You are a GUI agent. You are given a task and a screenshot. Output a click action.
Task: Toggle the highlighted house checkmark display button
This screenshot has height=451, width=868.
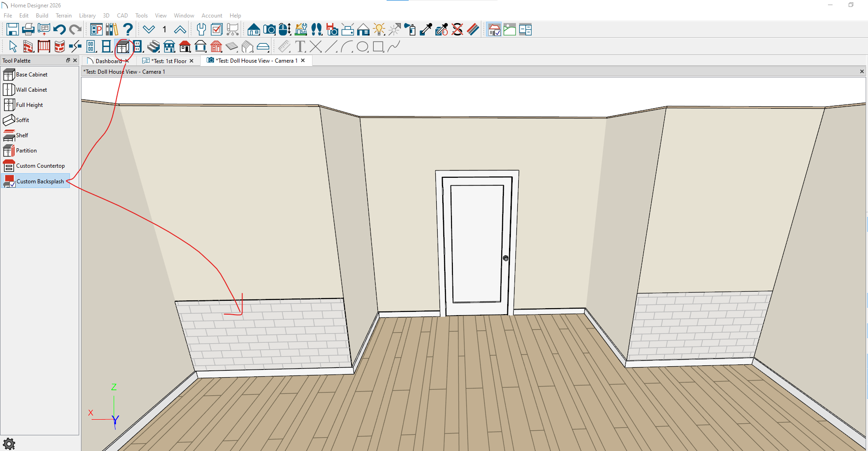(494, 29)
